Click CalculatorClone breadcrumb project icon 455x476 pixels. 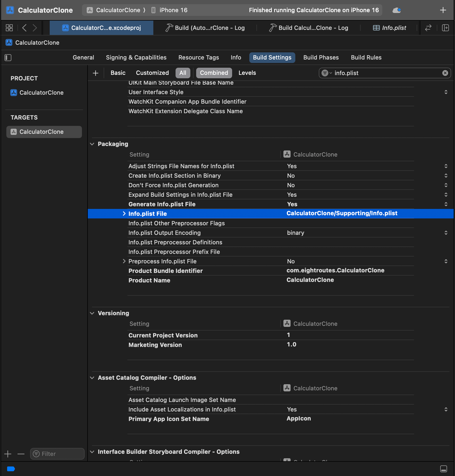9,43
